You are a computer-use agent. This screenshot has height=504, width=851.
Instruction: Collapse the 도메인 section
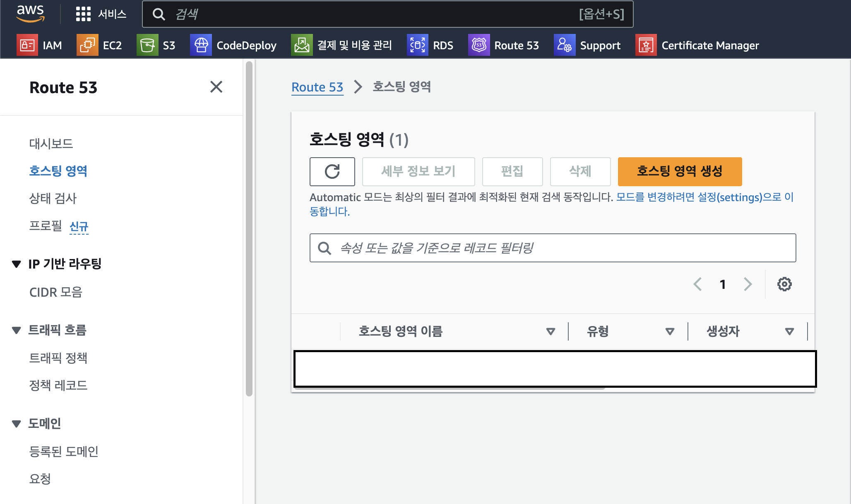[17, 423]
